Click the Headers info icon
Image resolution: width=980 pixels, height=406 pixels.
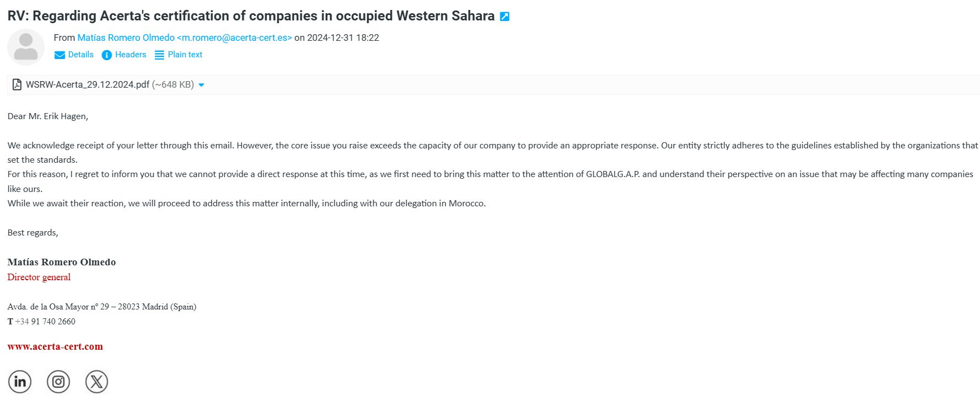click(107, 55)
